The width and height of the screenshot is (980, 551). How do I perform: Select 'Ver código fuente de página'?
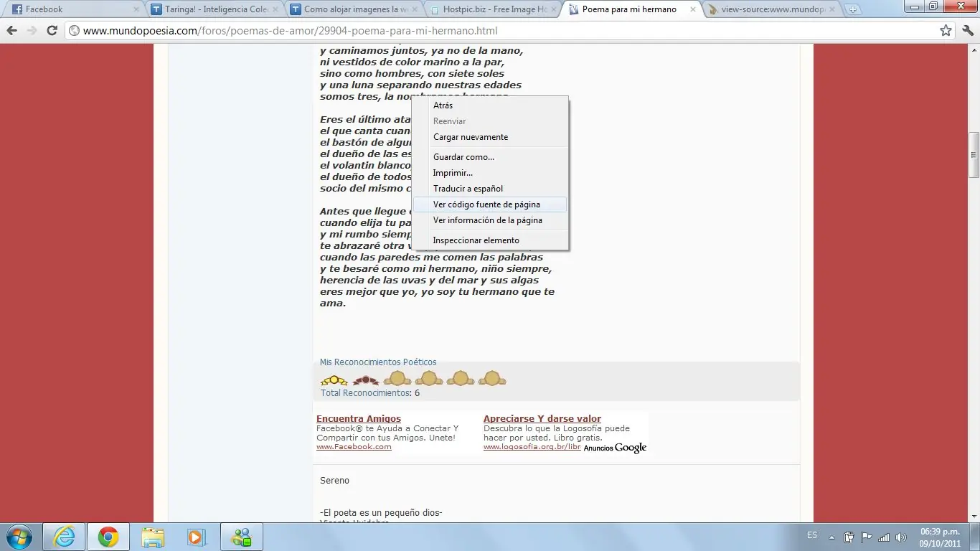490,204
